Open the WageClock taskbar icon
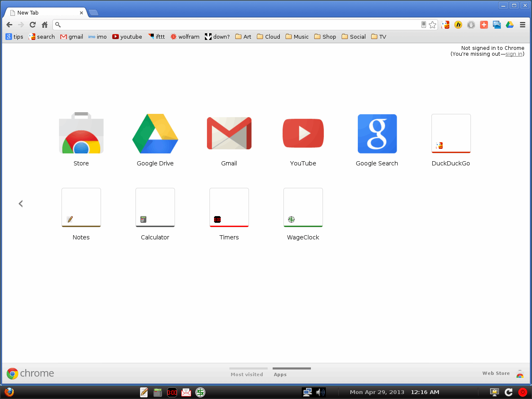532x399 pixels. click(x=200, y=392)
